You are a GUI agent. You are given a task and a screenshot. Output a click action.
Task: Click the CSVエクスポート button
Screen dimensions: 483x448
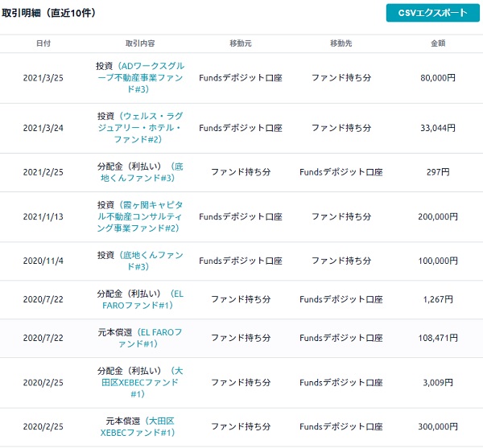pos(433,13)
